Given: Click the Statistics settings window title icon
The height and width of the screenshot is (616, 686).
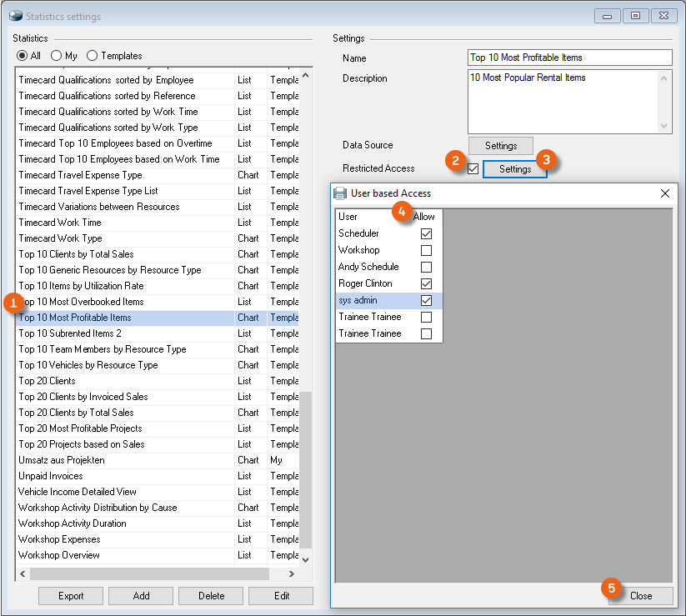Looking at the screenshot, I should [x=16, y=16].
